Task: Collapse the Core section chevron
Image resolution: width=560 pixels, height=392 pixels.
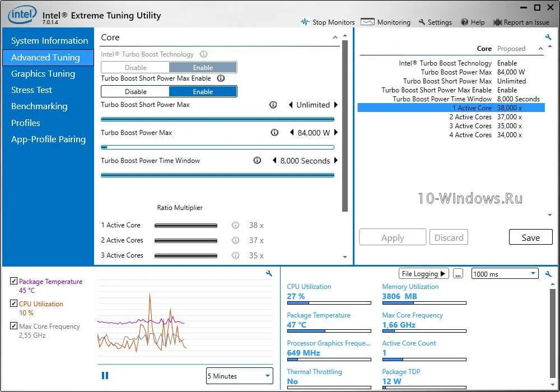Action: tap(335, 37)
